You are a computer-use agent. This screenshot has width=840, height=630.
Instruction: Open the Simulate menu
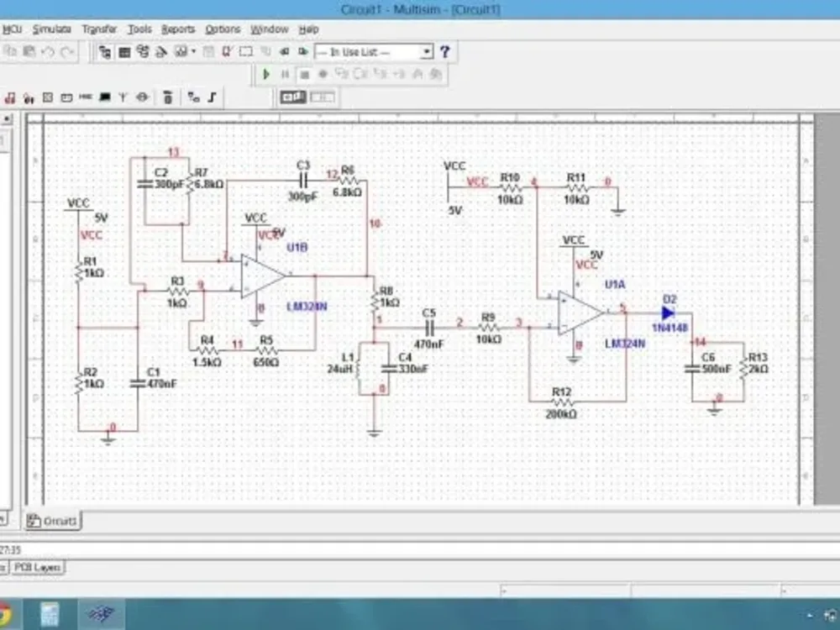pos(52,29)
